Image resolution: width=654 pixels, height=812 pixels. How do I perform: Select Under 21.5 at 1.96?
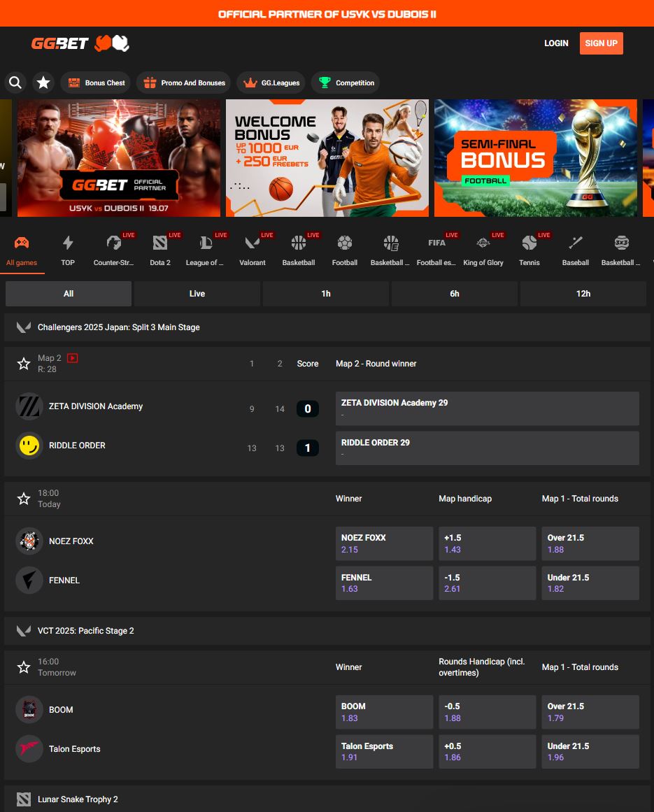pyautogui.click(x=590, y=751)
